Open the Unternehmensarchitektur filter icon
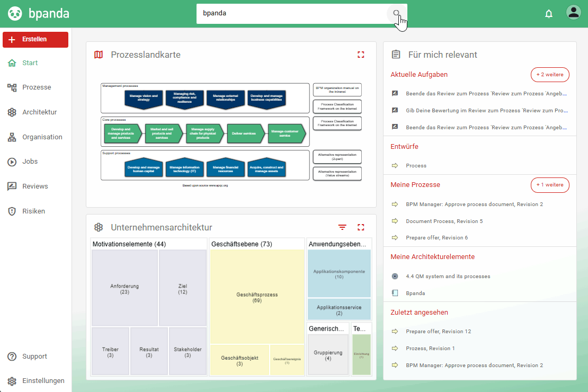The image size is (588, 392). coord(342,227)
